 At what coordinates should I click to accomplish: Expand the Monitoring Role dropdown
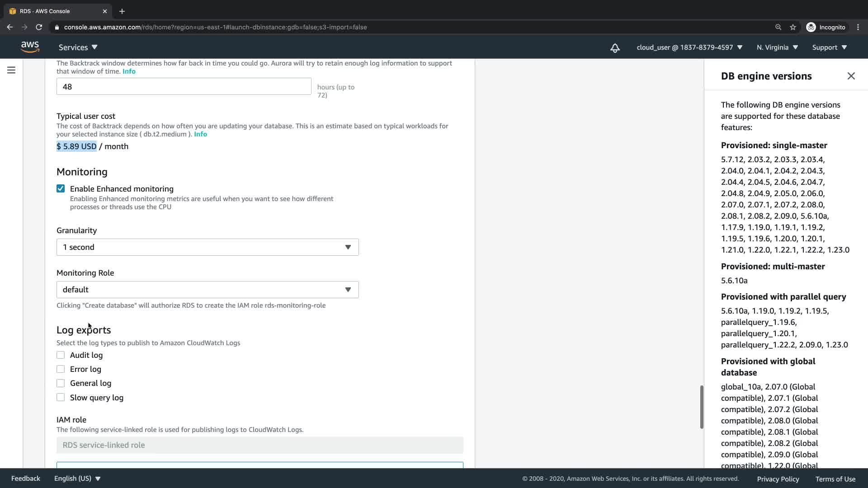pos(208,290)
